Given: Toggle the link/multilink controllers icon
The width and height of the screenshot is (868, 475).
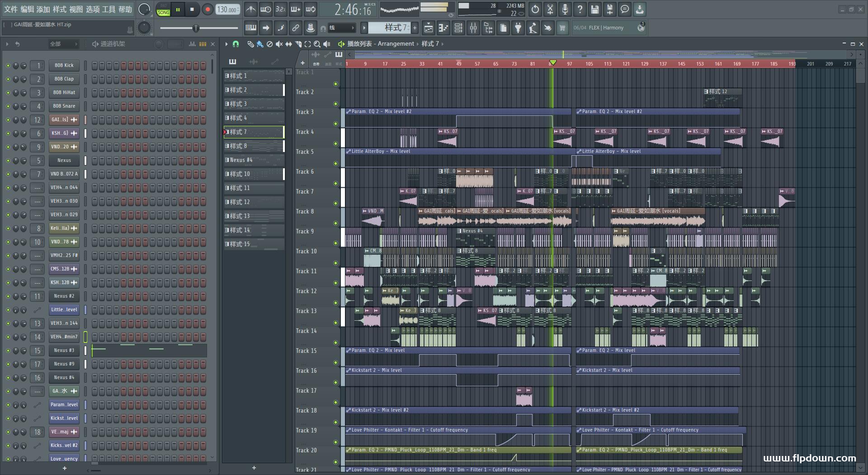Looking at the screenshot, I should click(x=296, y=28).
